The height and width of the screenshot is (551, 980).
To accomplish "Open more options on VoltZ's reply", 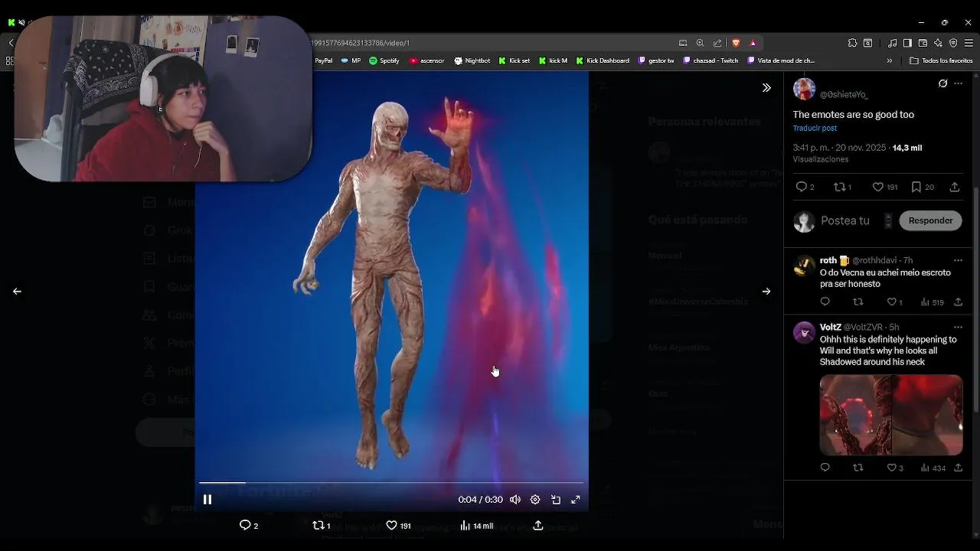I will tap(958, 327).
